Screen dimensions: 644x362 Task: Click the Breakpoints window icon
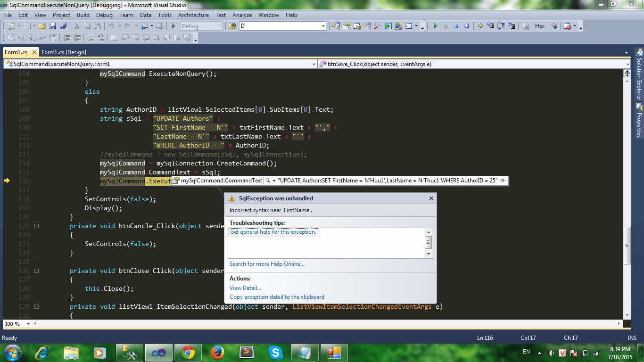coord(567,26)
